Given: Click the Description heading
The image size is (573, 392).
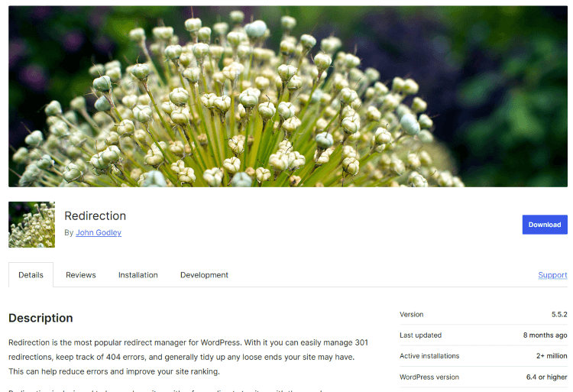Looking at the screenshot, I should (40, 318).
